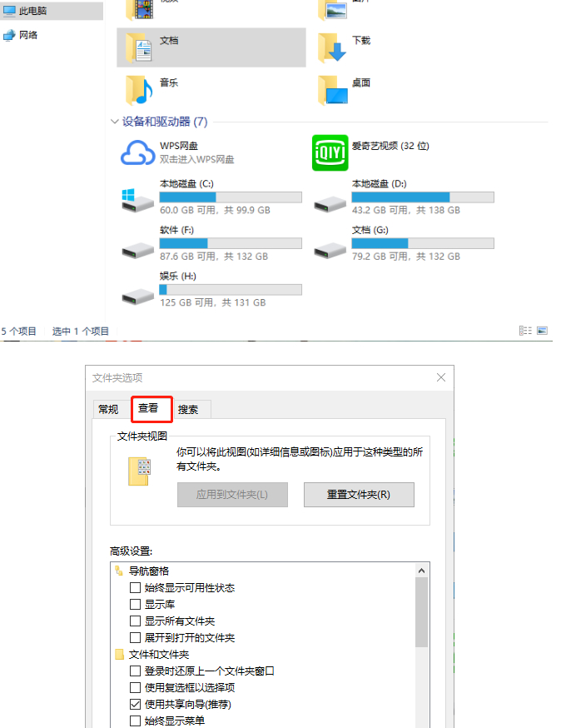Click the '双击进入WPS网盘' text
The image size is (561, 728).
(x=196, y=159)
